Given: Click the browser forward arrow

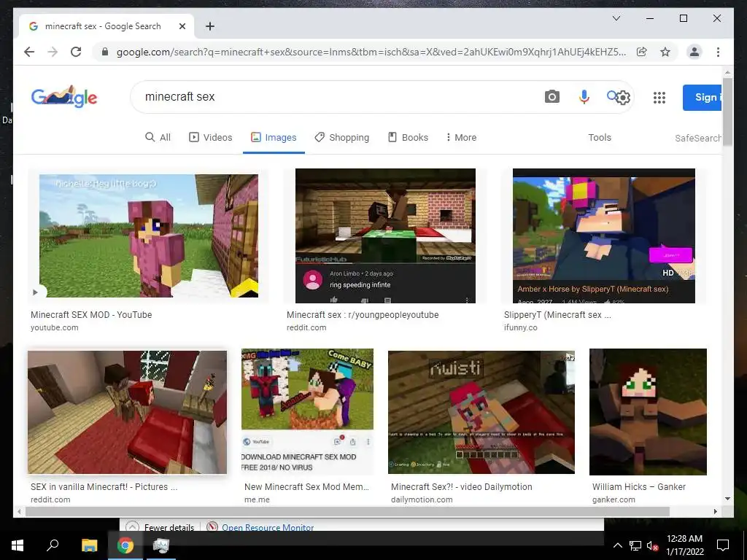Looking at the screenshot, I should point(53,52).
